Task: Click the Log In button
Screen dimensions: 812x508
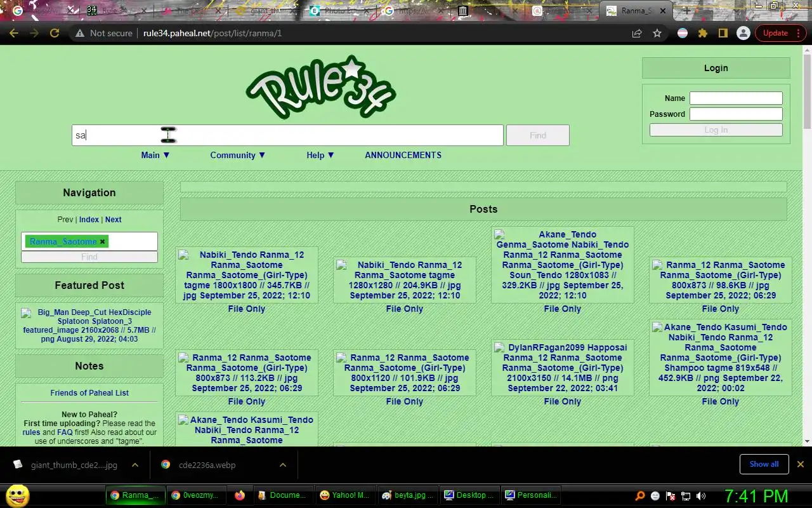Action: [716, 130]
